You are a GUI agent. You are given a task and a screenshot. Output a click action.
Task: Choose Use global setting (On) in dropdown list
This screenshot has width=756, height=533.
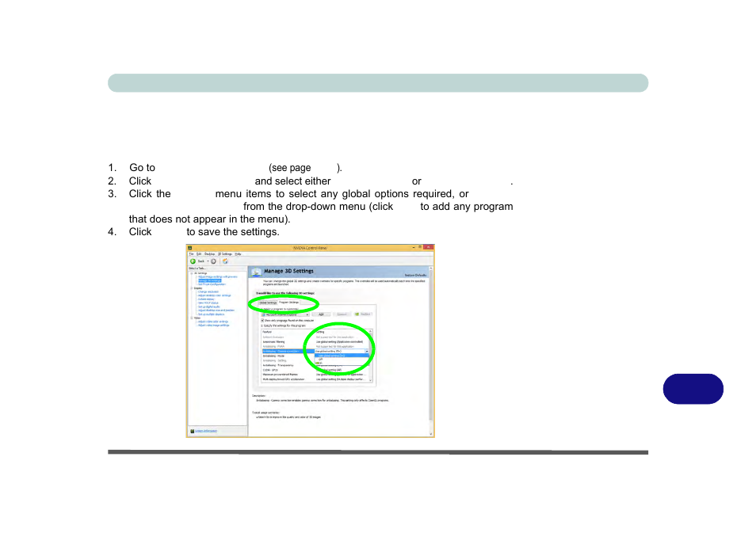tap(342, 356)
